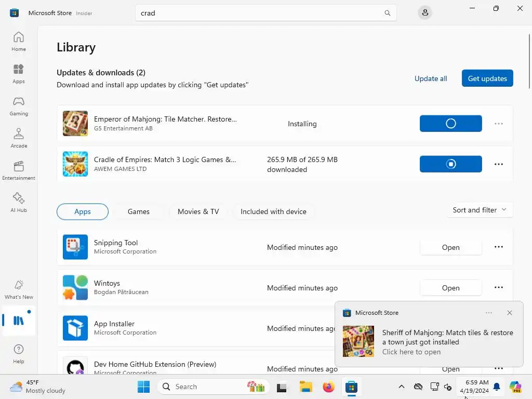Click the App Installer app icon
The image size is (532, 399).
pyautogui.click(x=75, y=328)
